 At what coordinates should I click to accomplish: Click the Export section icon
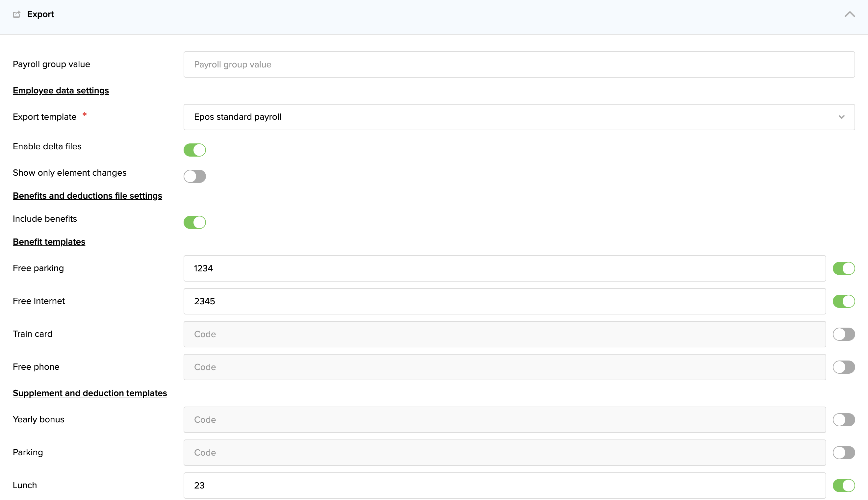pyautogui.click(x=16, y=14)
